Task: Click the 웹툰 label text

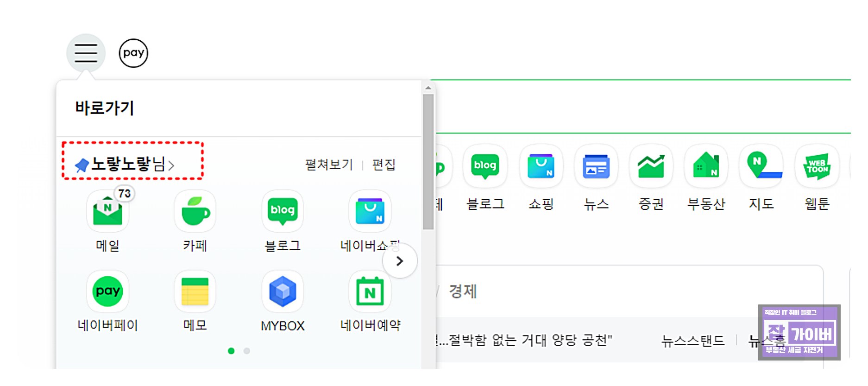Action: point(817,204)
